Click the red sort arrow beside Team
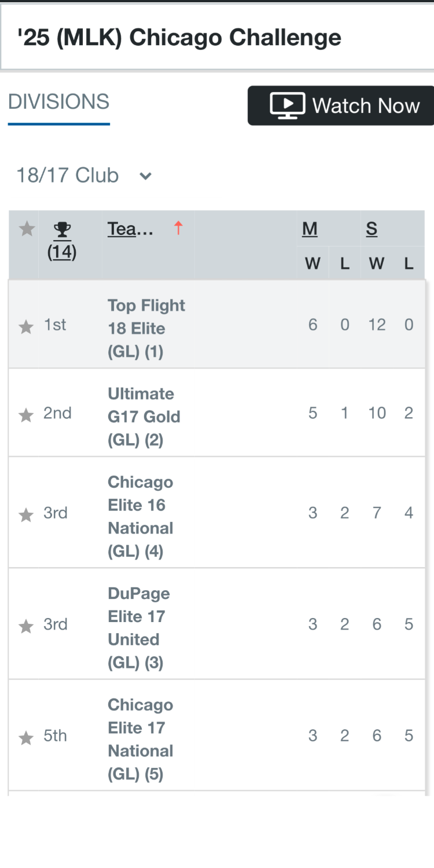Image resolution: width=434 pixels, height=868 pixels. tap(178, 229)
